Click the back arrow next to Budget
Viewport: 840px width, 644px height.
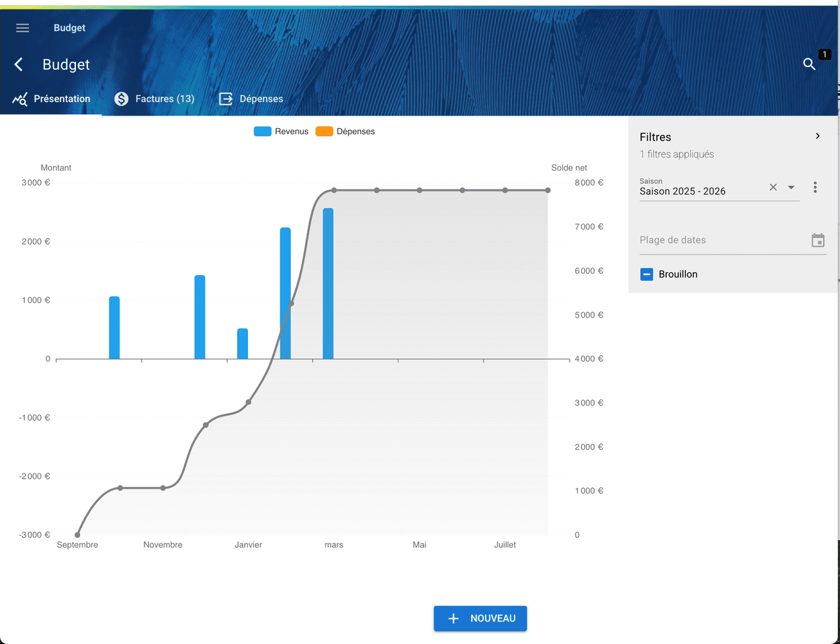(x=19, y=64)
